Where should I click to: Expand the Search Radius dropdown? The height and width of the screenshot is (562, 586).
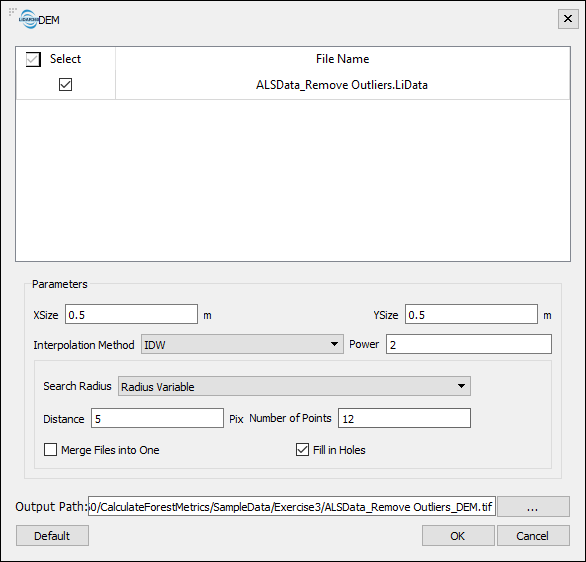click(x=294, y=386)
